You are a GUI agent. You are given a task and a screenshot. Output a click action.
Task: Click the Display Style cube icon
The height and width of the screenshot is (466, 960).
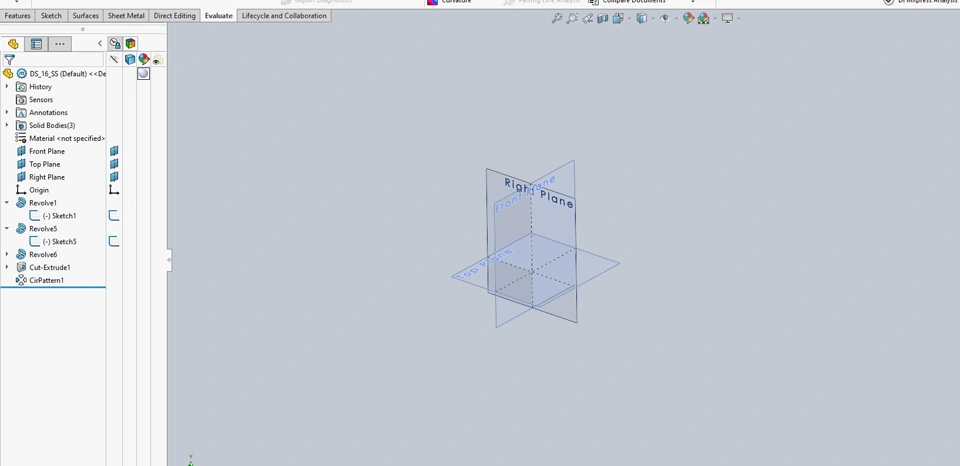tap(641, 19)
